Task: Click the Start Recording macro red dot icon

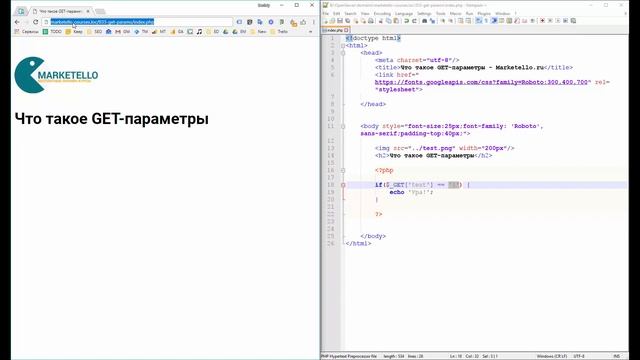Action: pos(542,21)
